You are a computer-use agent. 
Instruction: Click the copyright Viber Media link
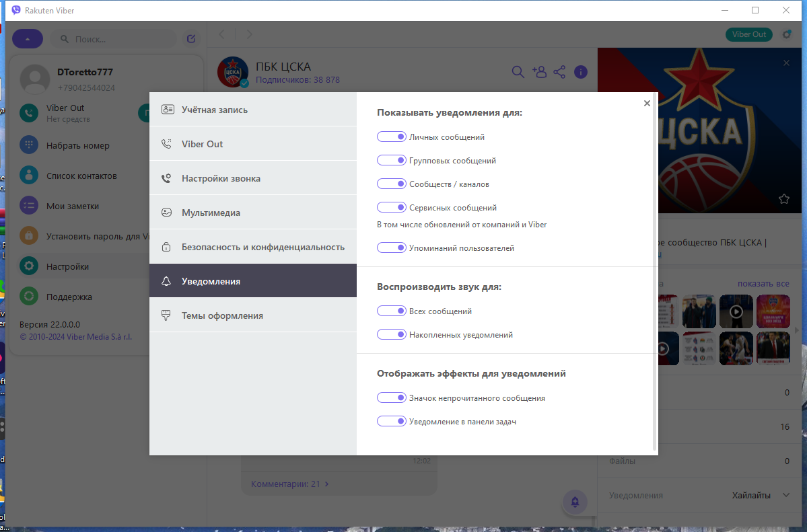tap(75, 337)
